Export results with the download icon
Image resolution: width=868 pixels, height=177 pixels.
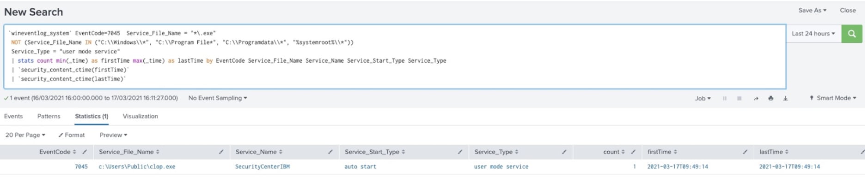click(x=785, y=98)
